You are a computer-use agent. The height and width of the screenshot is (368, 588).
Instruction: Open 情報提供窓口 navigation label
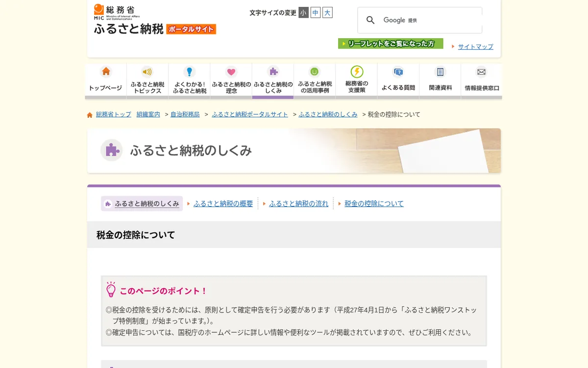(x=482, y=88)
